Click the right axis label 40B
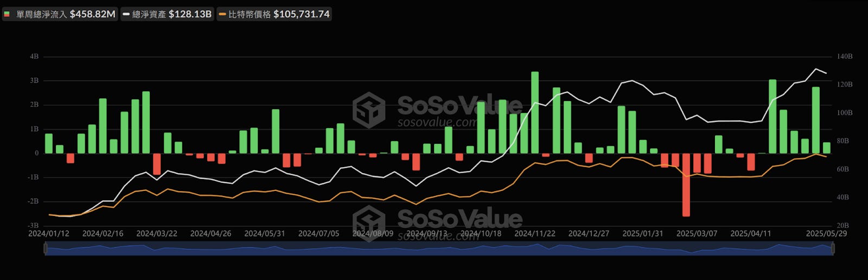The width and height of the screenshot is (868, 280). 843,198
